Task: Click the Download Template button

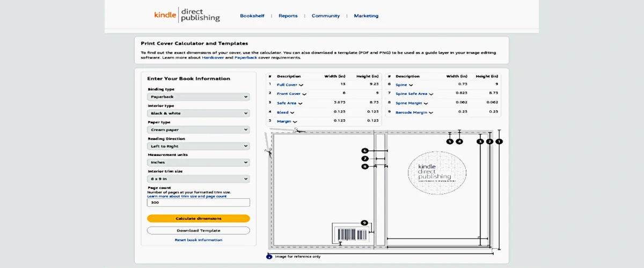Action: point(199,230)
